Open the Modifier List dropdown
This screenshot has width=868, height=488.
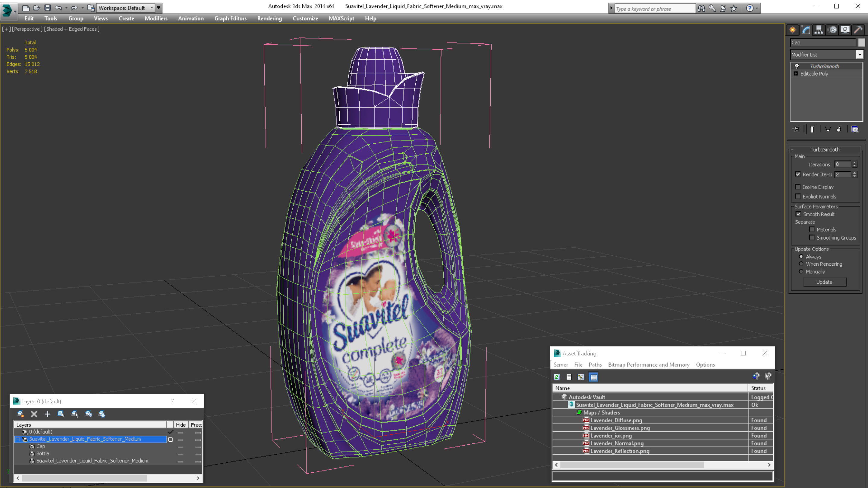click(x=860, y=55)
